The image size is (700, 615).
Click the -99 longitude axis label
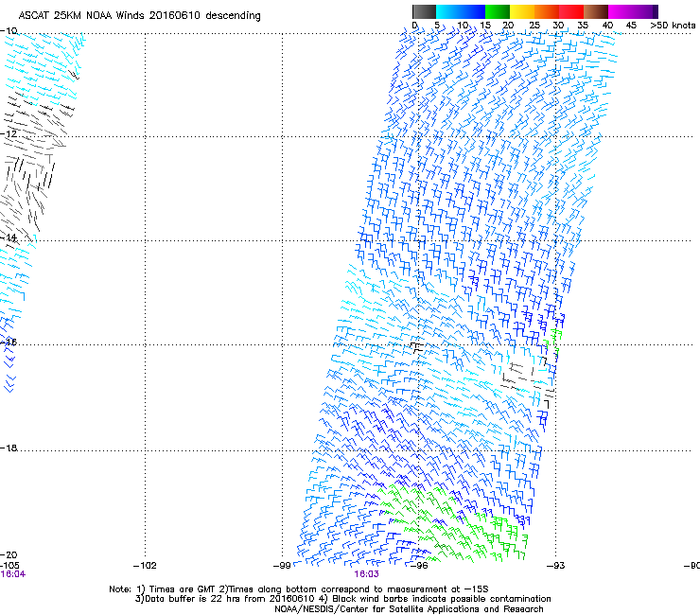282,566
